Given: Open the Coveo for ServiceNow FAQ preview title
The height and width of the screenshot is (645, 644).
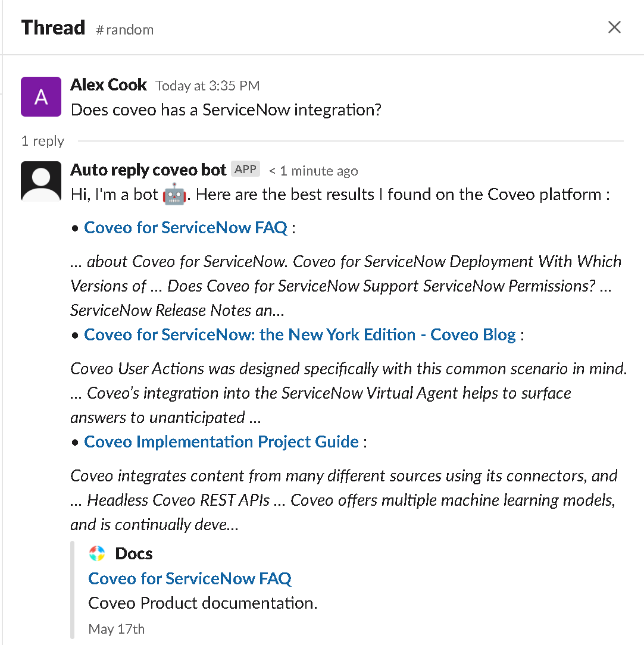Looking at the screenshot, I should pyautogui.click(x=190, y=579).
